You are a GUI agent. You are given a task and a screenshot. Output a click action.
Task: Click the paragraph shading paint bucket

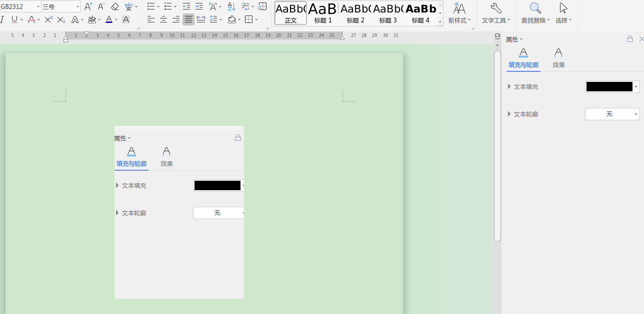tap(231, 19)
